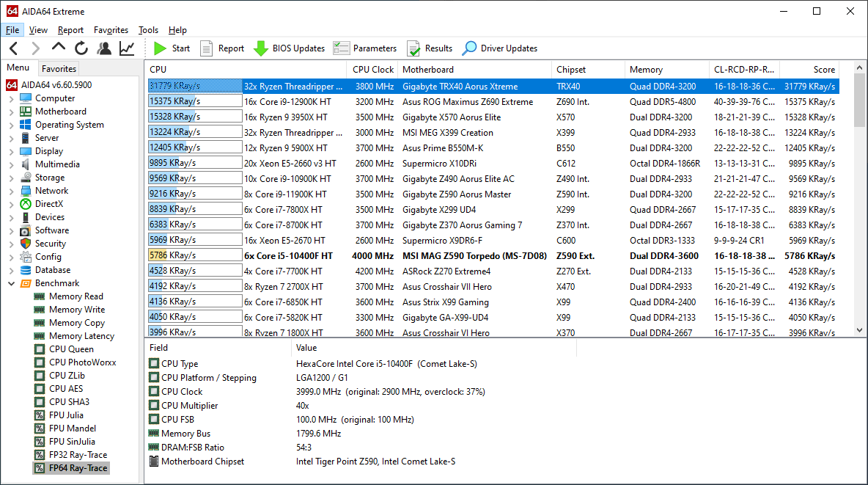Click the users icon in toolbar

click(x=104, y=48)
